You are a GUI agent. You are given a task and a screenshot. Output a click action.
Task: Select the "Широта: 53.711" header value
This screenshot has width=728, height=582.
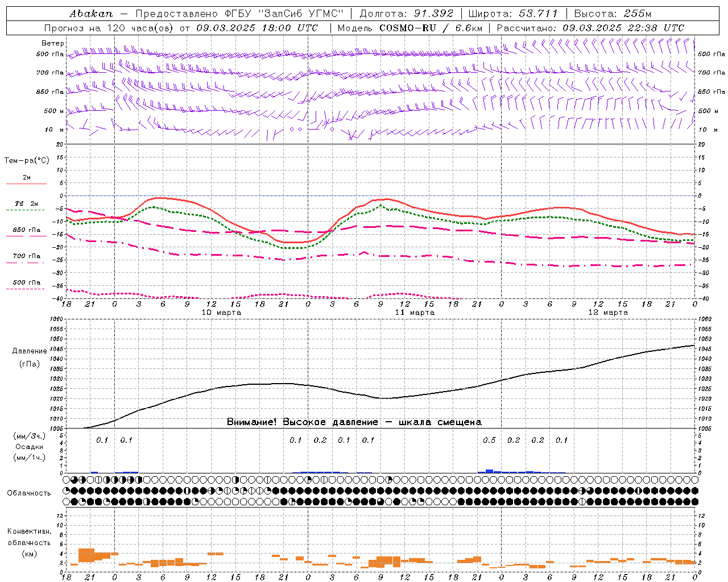[x=513, y=13]
